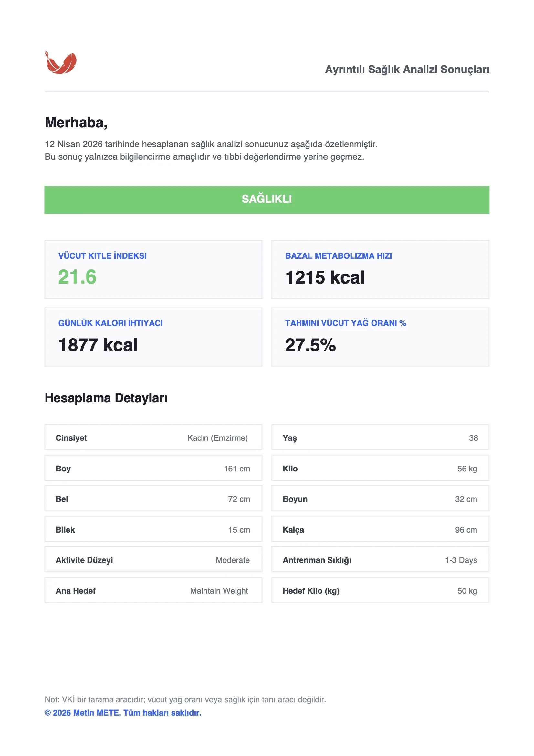This screenshot has height=756, width=534.
Task: Click the Tahmini Vücut Yağ Oranı card
Action: (x=380, y=337)
